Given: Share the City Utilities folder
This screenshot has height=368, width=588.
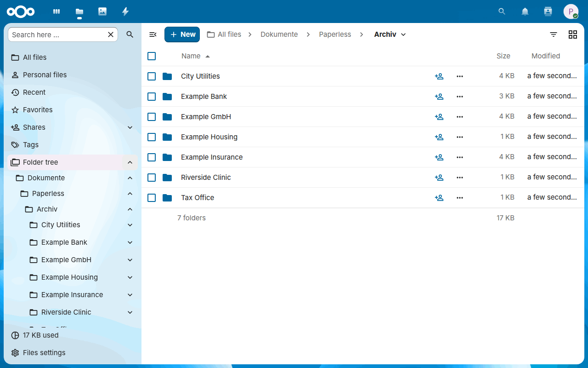Looking at the screenshot, I should 439,76.
